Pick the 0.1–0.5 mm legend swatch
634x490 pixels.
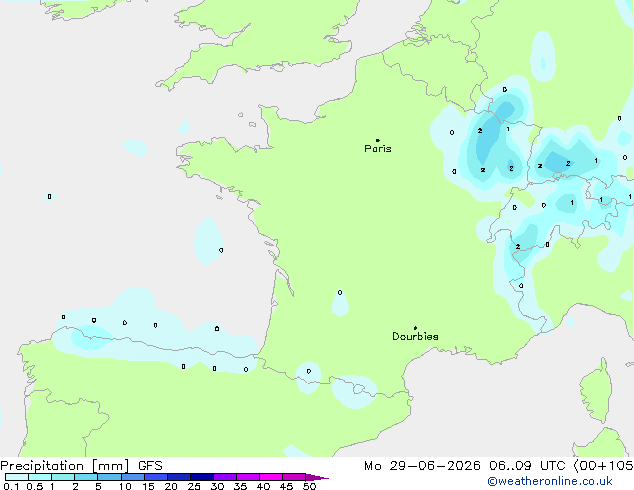click(17, 477)
